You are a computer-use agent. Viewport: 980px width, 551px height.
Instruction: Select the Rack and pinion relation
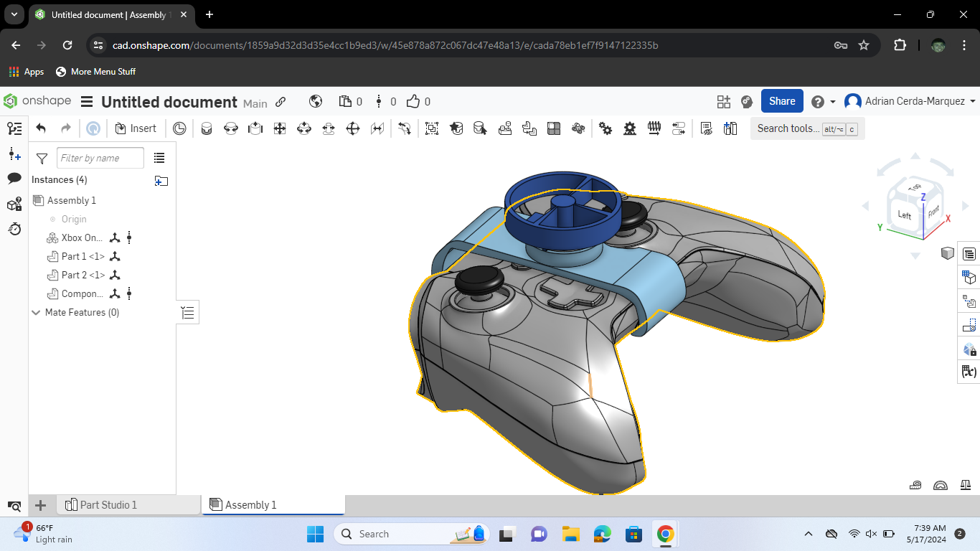click(630, 128)
